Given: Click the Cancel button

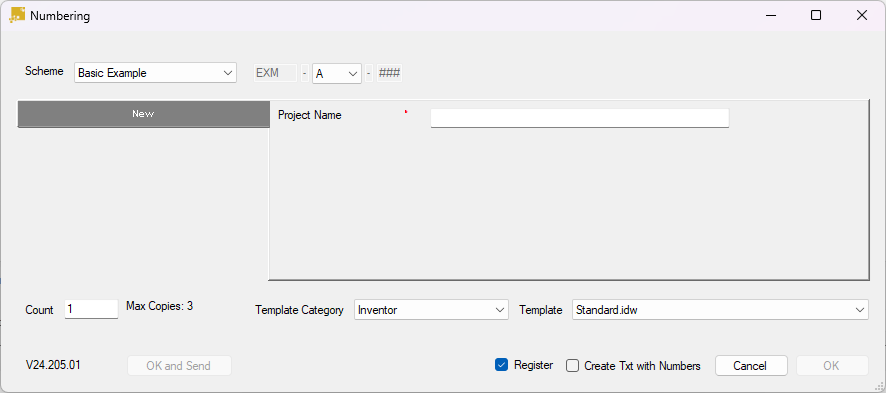Looking at the screenshot, I should pyautogui.click(x=751, y=365).
